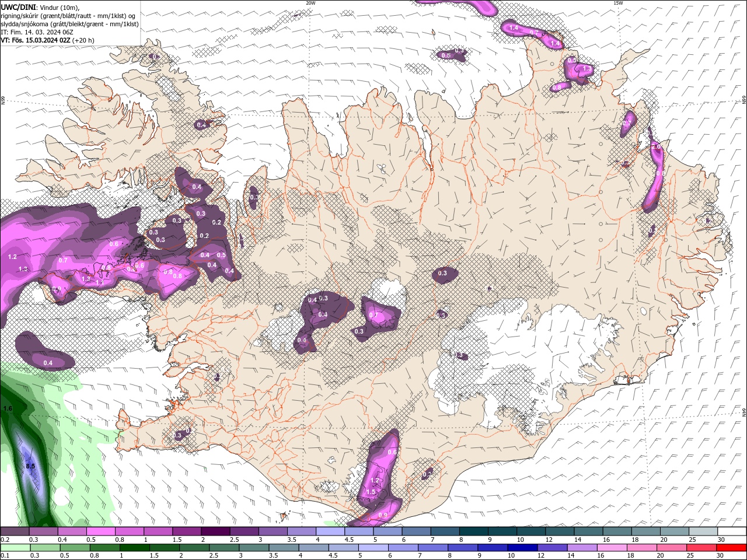Click the '(+20 h)' forecast offset text
Image resolution: width=747 pixels, height=560 pixels.
(83, 40)
